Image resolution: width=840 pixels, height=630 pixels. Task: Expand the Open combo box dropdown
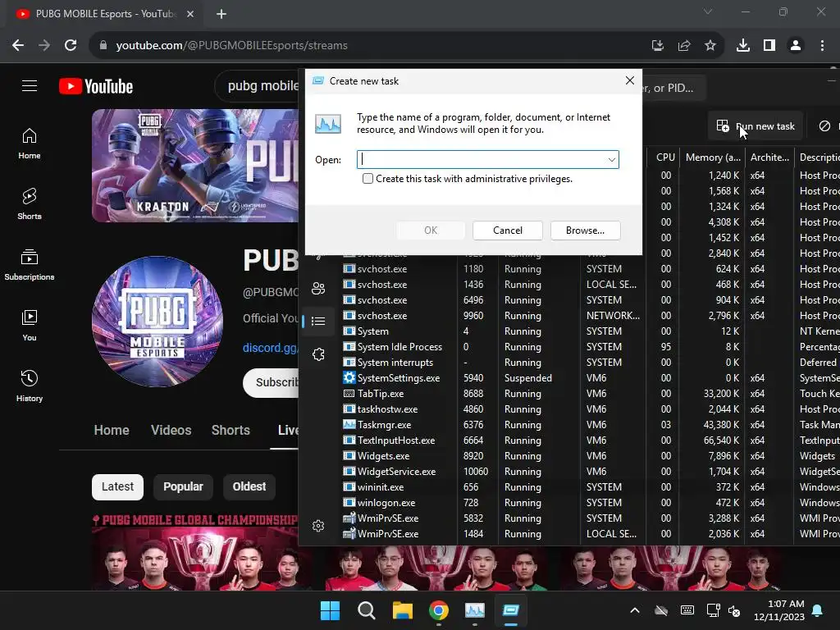click(611, 160)
